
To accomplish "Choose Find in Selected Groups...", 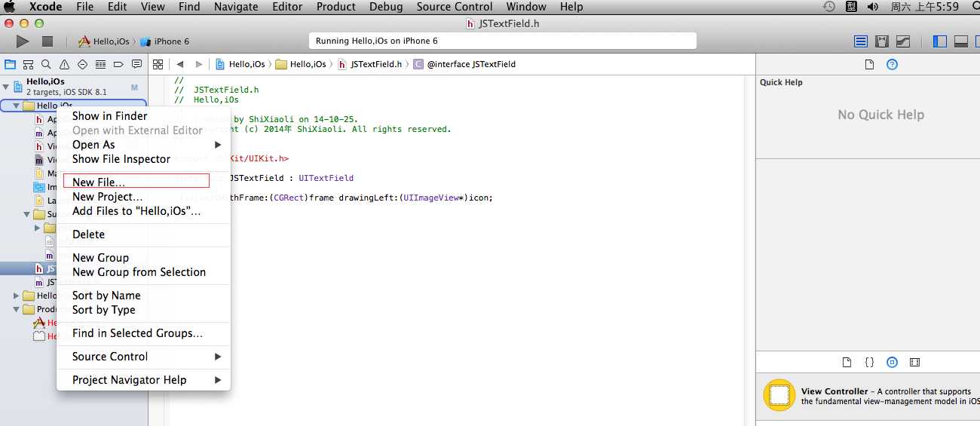I will [143, 333].
